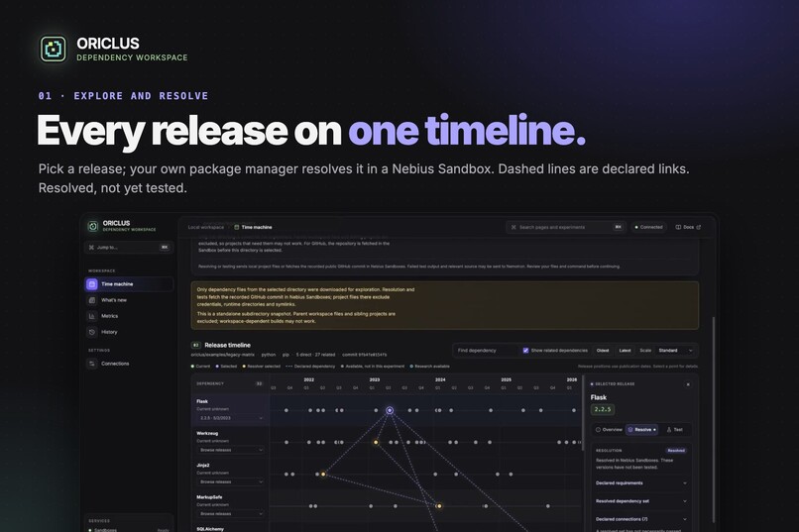Expand Declared requirements section
799x532 pixels.
coord(641,483)
